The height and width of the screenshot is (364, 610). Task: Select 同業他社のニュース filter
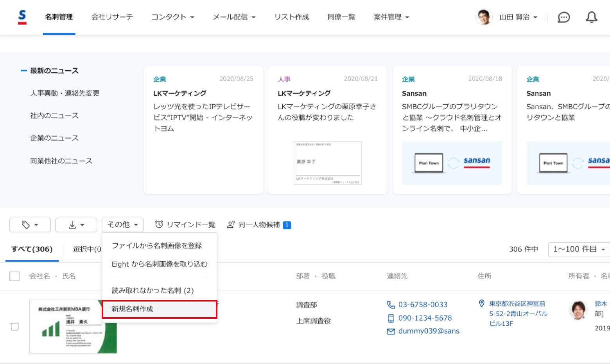61,161
